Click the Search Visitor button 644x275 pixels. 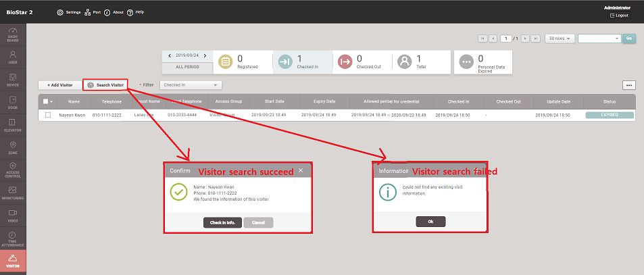pyautogui.click(x=105, y=85)
